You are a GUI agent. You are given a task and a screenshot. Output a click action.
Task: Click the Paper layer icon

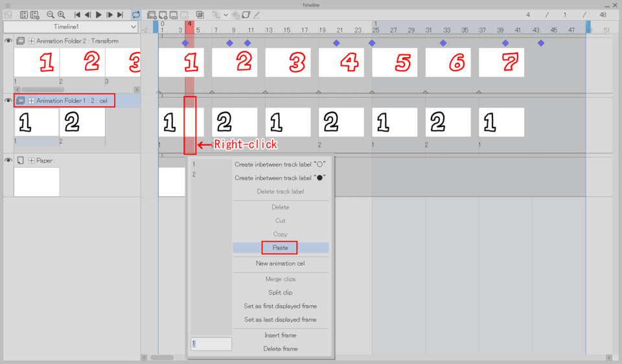point(21,161)
